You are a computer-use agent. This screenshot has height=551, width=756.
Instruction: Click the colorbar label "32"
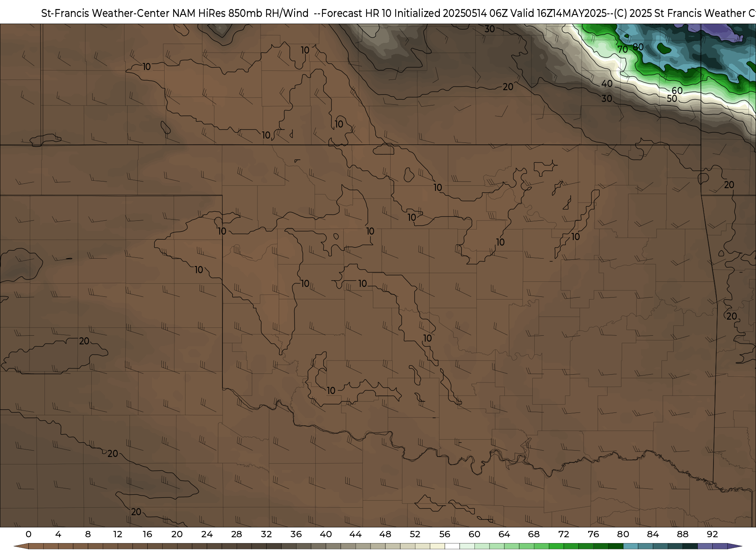tap(266, 534)
